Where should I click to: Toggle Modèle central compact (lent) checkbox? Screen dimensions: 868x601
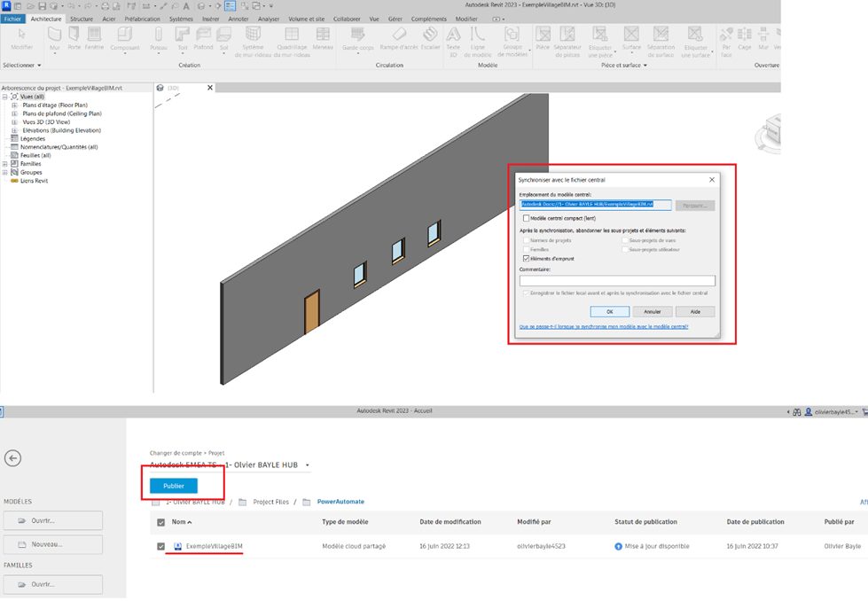[x=526, y=218]
